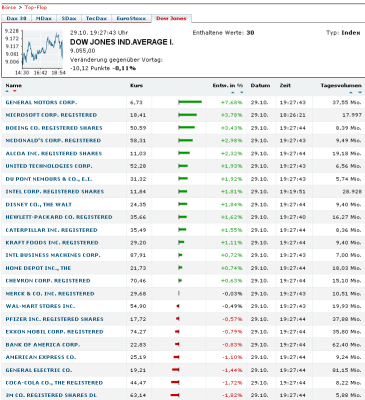The image size is (365, 400).
Task: Switch to the SDax tab
Action: point(69,18)
